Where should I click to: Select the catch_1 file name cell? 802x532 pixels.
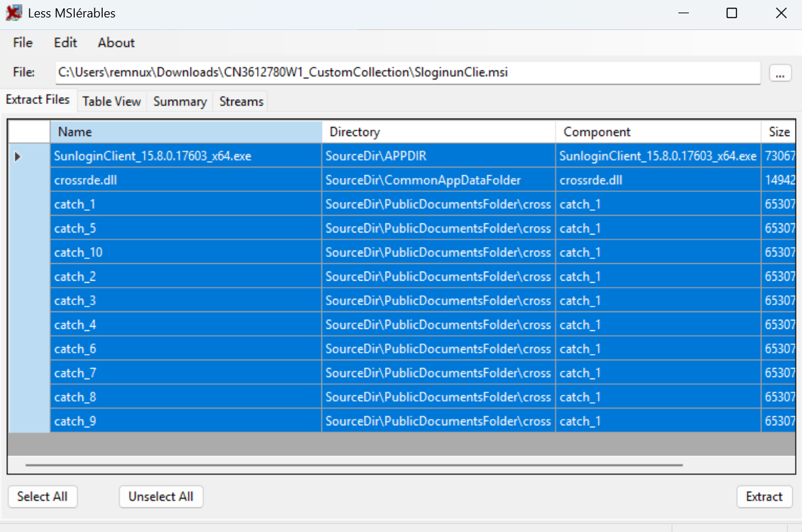[186, 204]
